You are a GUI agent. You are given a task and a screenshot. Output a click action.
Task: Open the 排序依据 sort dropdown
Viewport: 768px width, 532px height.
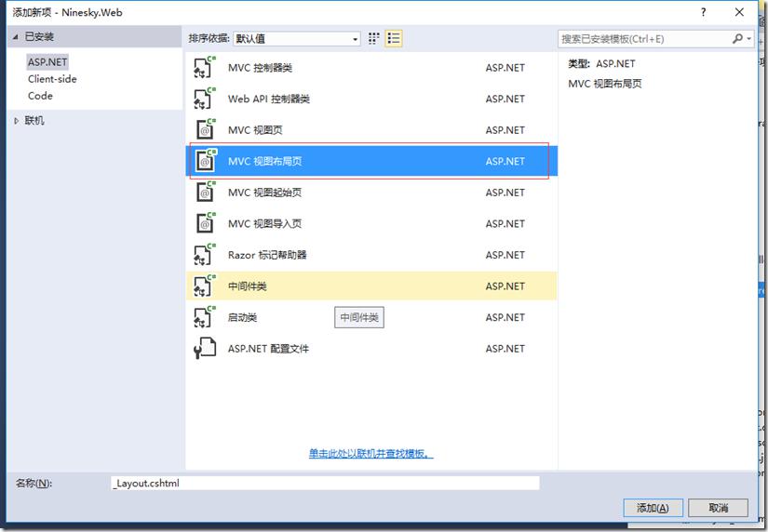pos(297,39)
